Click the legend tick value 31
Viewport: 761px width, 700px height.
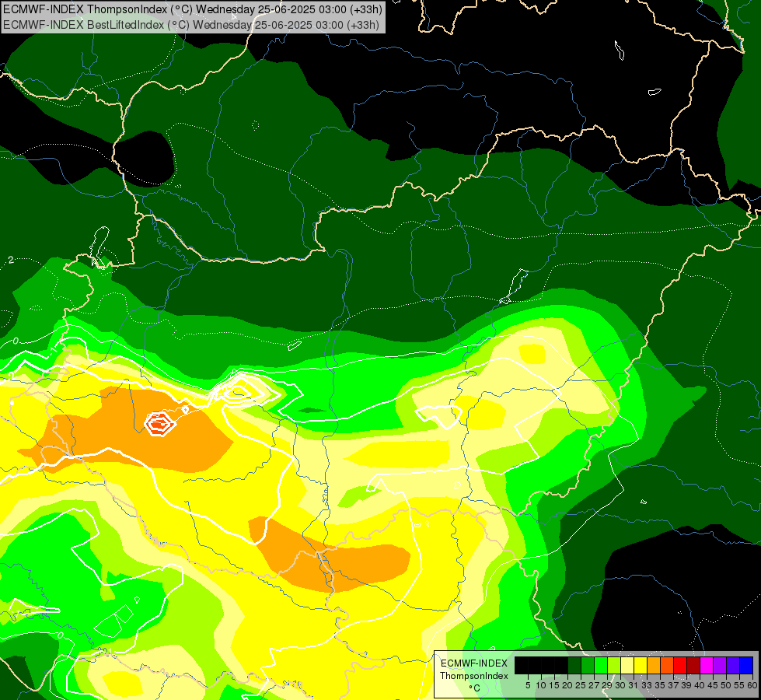tap(634, 685)
